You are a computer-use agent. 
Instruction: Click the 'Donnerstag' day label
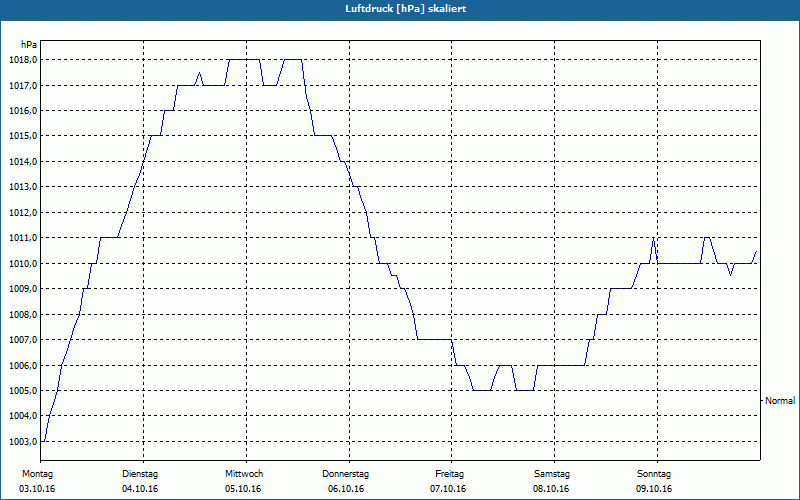tap(345, 474)
